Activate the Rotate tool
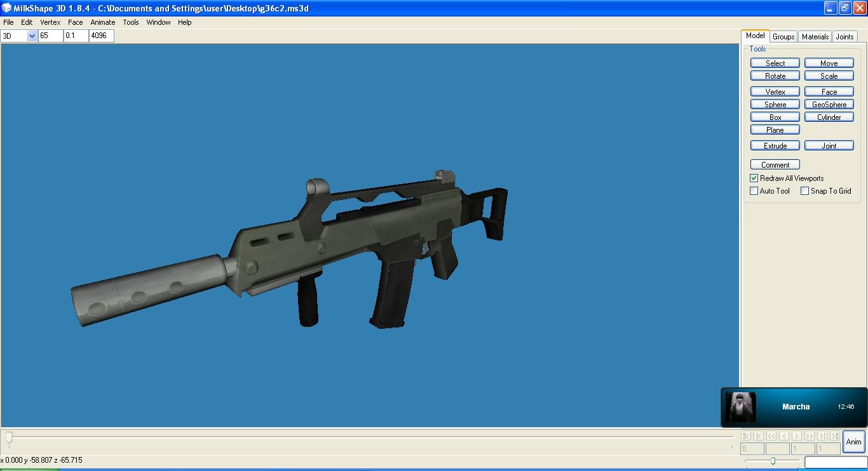The height and width of the screenshot is (471, 868). click(775, 76)
